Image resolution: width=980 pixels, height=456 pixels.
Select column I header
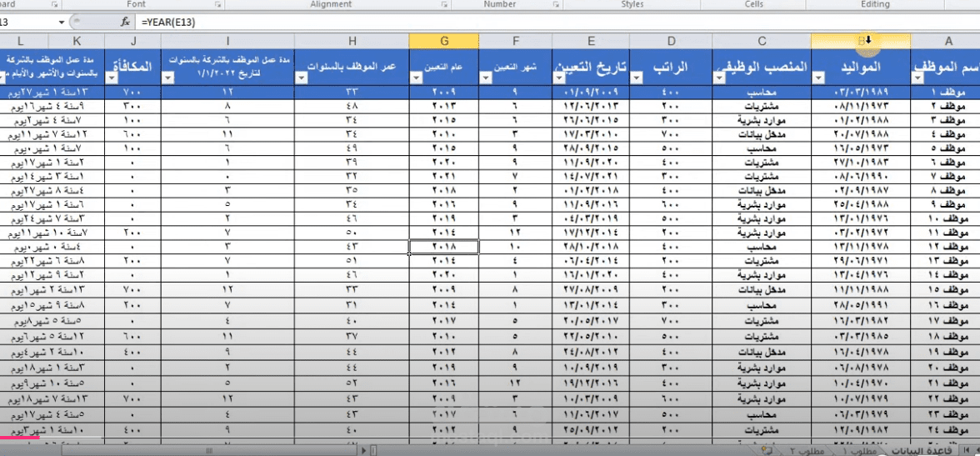point(227,42)
